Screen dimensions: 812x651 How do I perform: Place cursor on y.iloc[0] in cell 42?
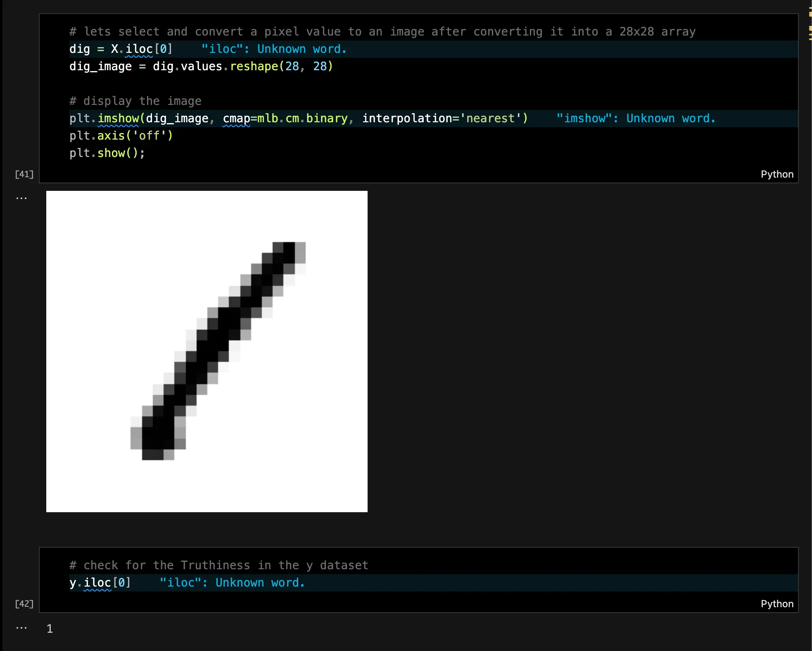100,583
